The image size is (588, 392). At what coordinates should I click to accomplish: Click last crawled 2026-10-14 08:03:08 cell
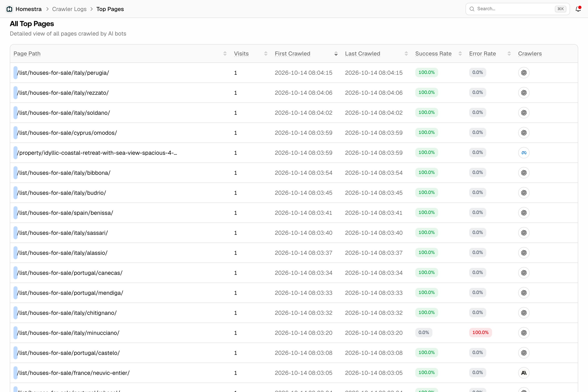point(374,353)
